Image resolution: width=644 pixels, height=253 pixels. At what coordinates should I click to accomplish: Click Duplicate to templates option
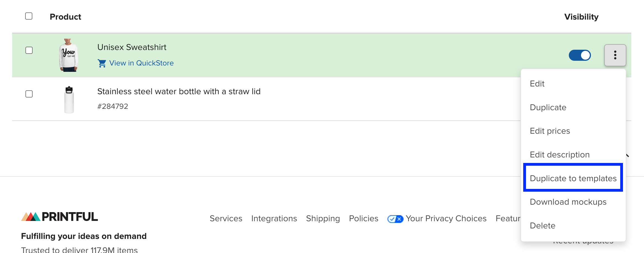573,178
